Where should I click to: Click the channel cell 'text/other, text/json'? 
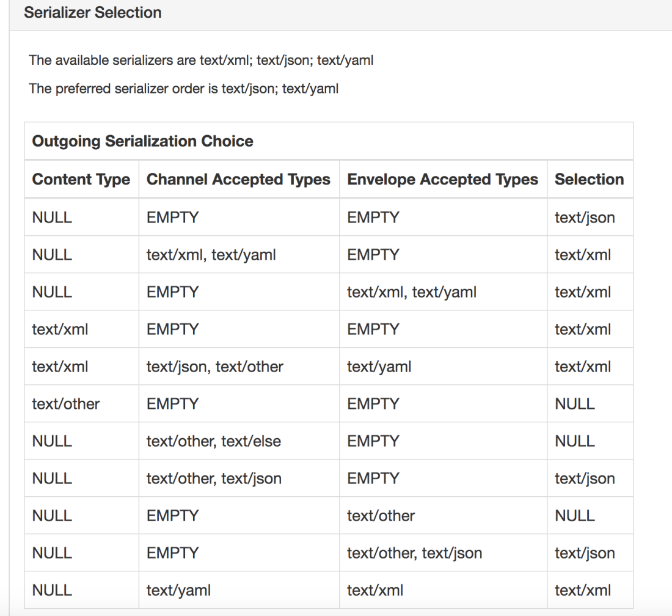click(214, 479)
